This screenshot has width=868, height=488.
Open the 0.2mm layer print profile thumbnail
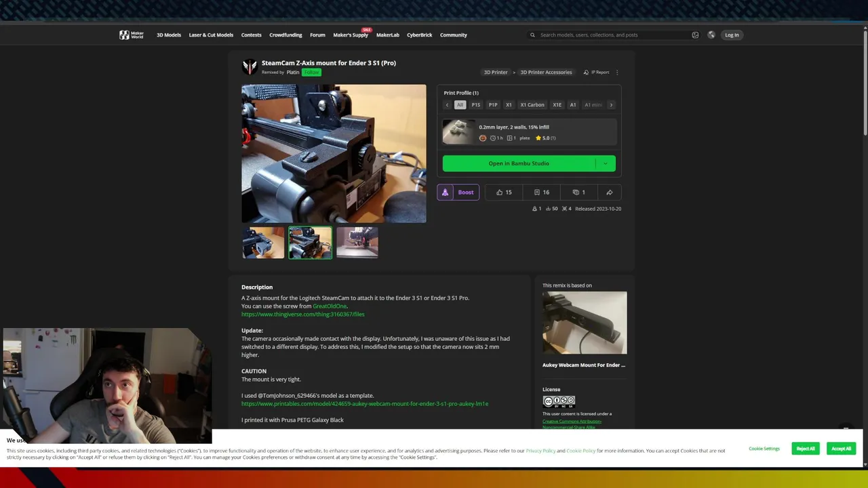click(459, 132)
